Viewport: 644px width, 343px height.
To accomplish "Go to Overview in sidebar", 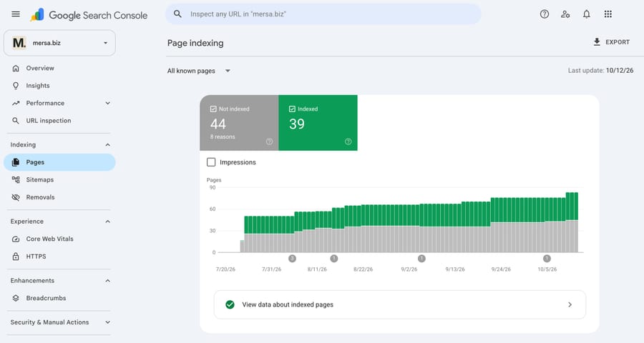I will point(59,68).
